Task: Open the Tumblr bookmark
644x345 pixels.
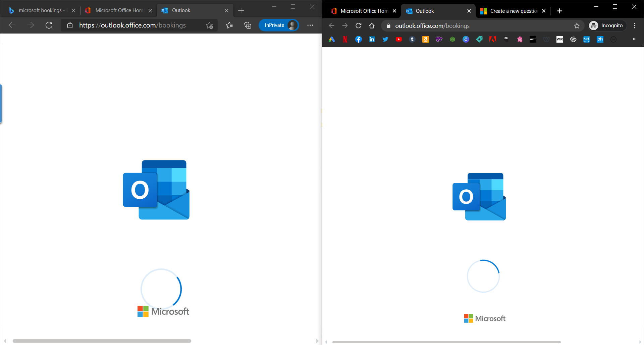Action: [412, 39]
